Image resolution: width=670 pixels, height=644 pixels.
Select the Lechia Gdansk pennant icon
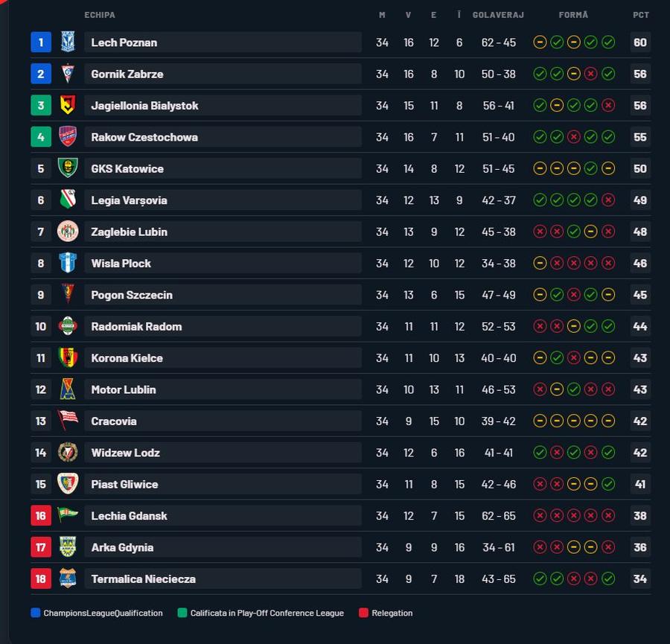(68, 514)
